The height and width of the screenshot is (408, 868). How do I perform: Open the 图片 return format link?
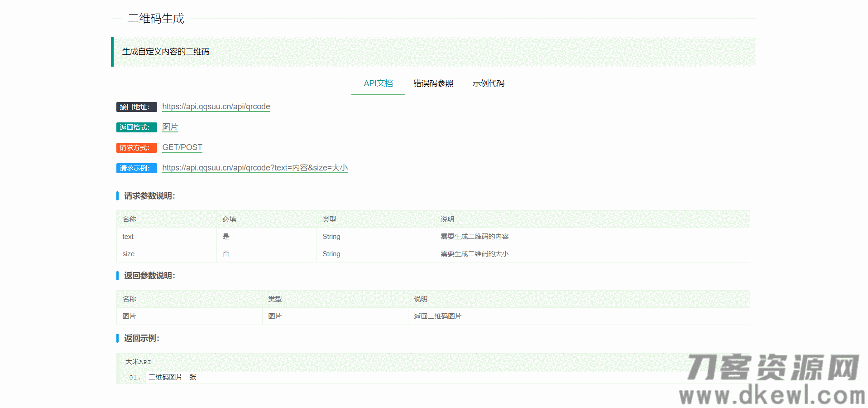[x=170, y=127]
